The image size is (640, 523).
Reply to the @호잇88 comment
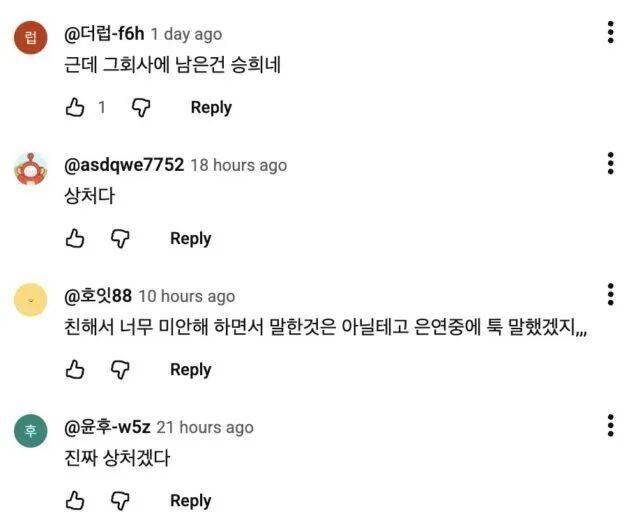190,370
